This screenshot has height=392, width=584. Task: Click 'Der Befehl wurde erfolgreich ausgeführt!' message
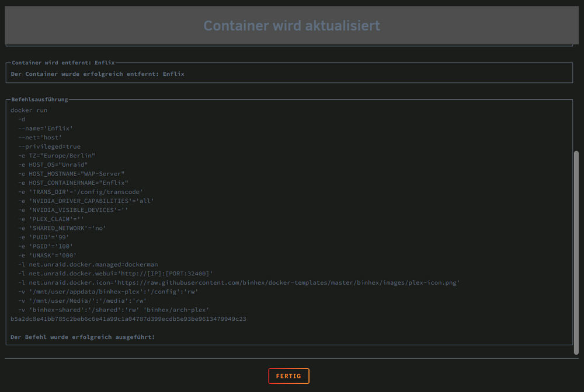click(x=83, y=337)
